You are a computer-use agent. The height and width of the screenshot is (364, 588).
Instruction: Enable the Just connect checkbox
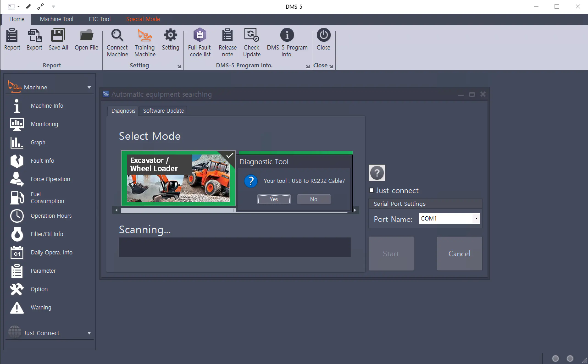point(372,190)
